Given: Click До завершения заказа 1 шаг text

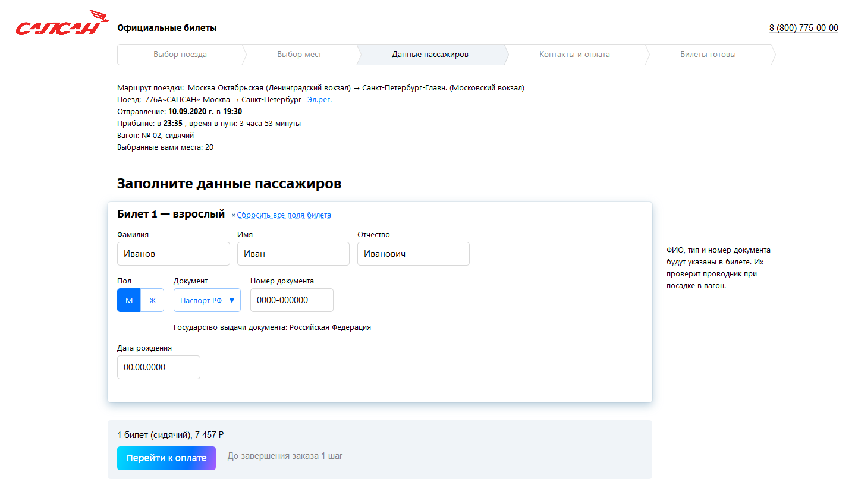Looking at the screenshot, I should click(x=285, y=456).
